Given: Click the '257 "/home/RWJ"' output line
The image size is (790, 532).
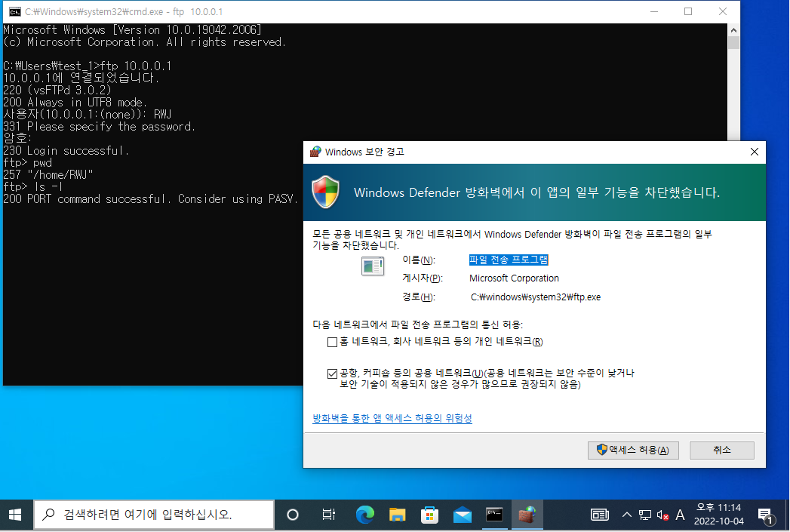Looking at the screenshot, I should click(x=48, y=175).
